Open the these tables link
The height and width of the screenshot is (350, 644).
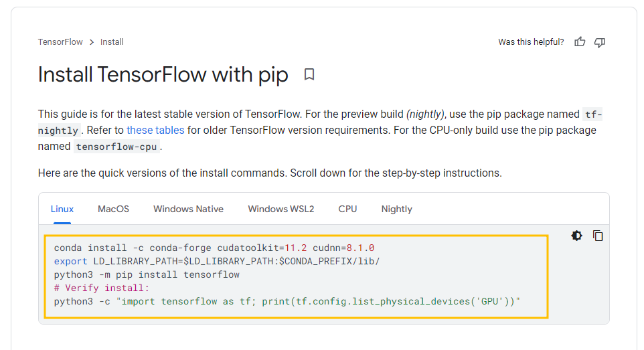pos(155,130)
